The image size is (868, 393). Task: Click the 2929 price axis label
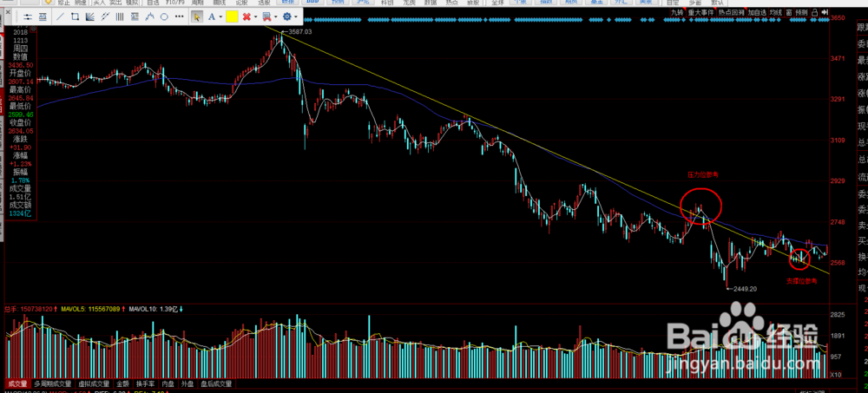click(837, 181)
